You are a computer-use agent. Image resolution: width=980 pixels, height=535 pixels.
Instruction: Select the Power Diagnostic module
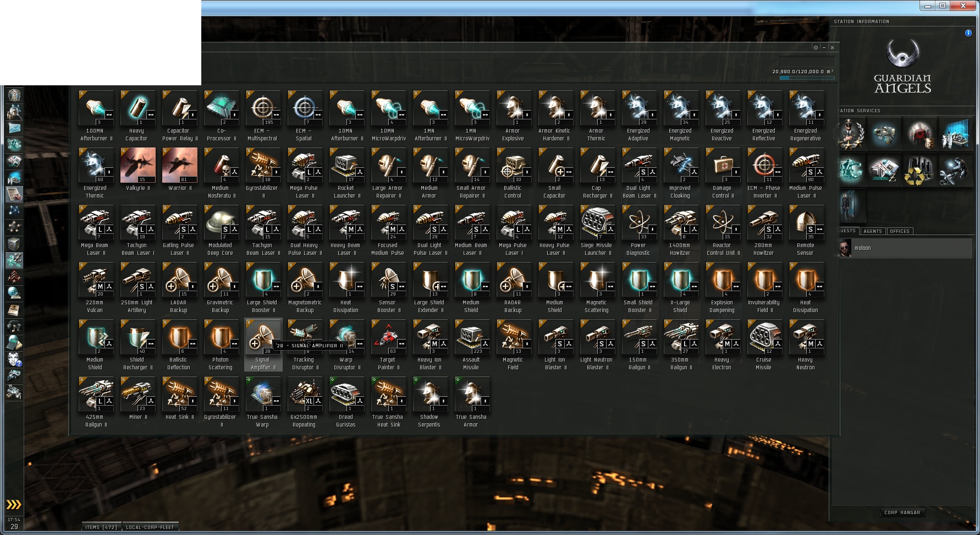[638, 230]
